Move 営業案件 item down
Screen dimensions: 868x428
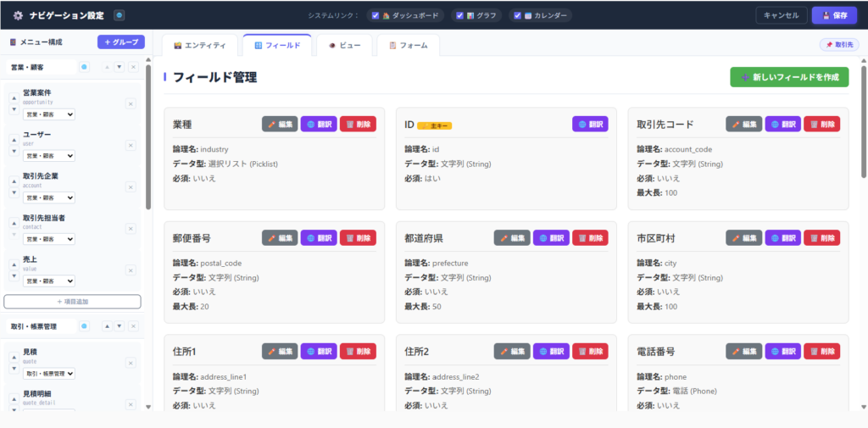14,109
